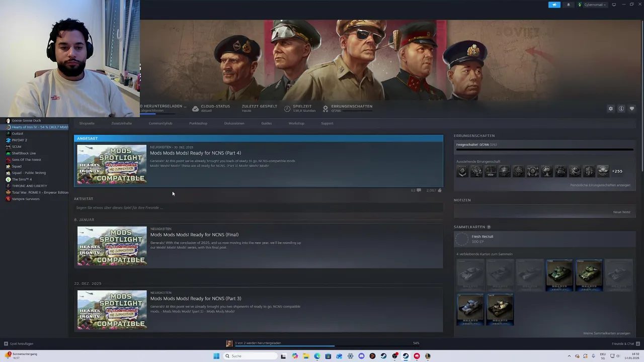Click the comments icon on featured news
644x362 pixels.
[x=419, y=191]
